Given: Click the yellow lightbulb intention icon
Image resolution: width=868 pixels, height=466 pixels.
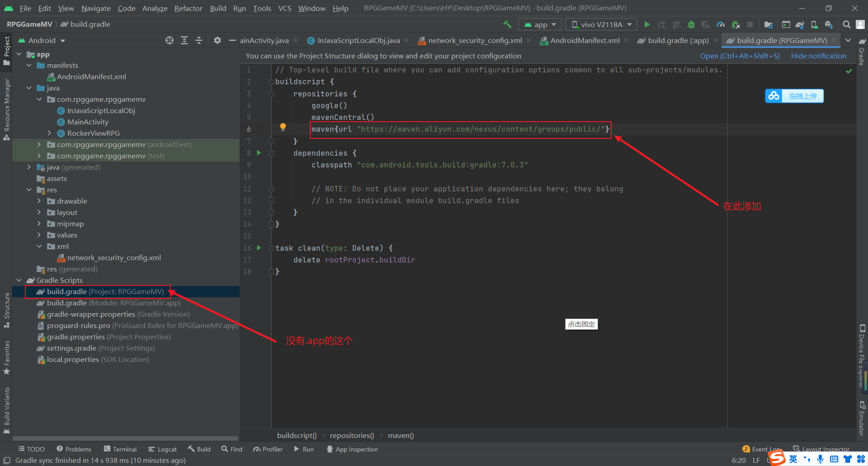Looking at the screenshot, I should point(283,127).
